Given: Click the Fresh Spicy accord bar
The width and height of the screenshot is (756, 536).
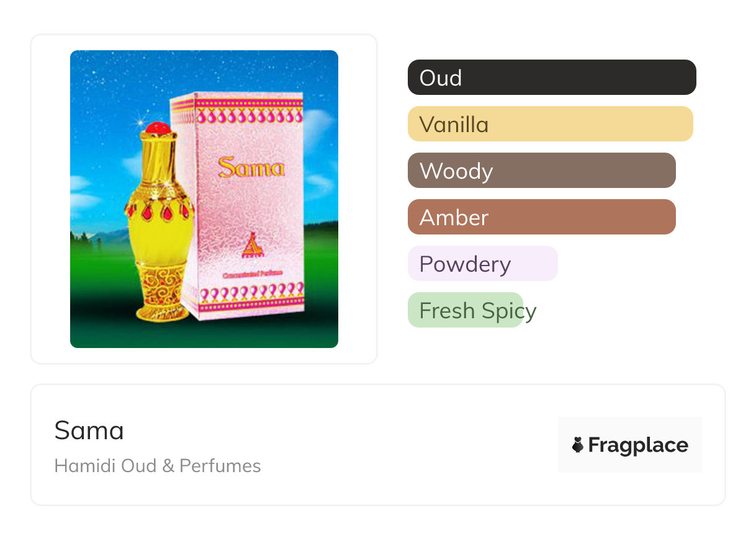Looking at the screenshot, I should 466,310.
